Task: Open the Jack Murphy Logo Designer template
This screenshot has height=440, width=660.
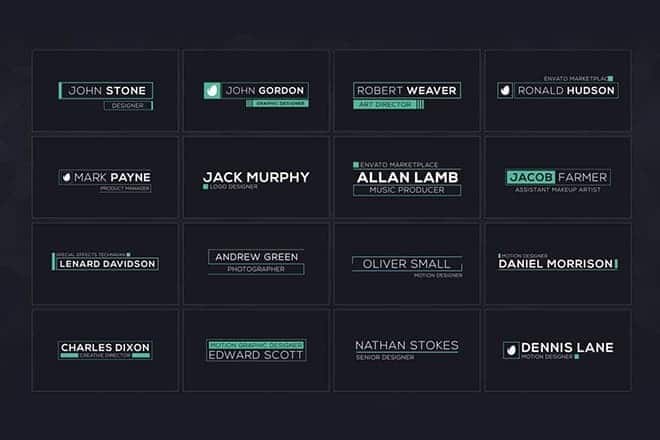Action: 256,178
